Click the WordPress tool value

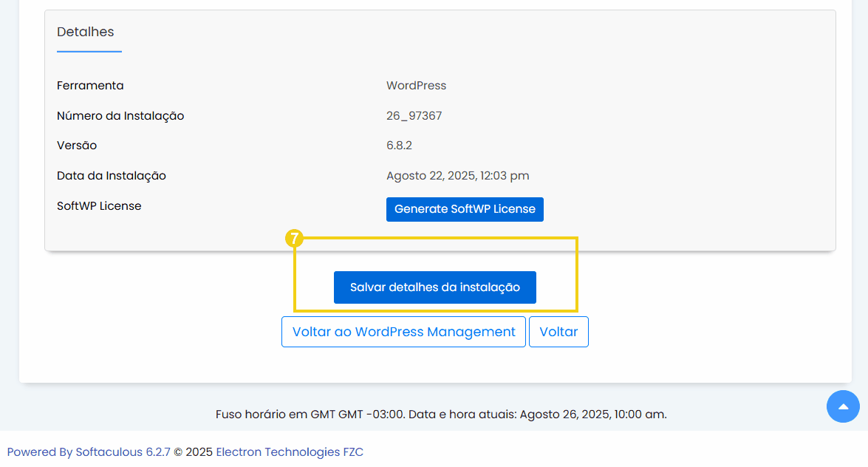417,85
